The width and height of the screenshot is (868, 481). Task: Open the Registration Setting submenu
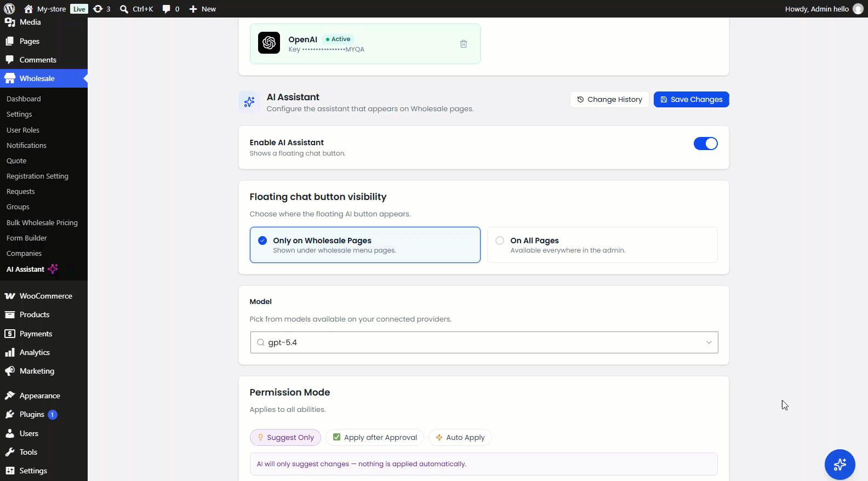(37, 176)
